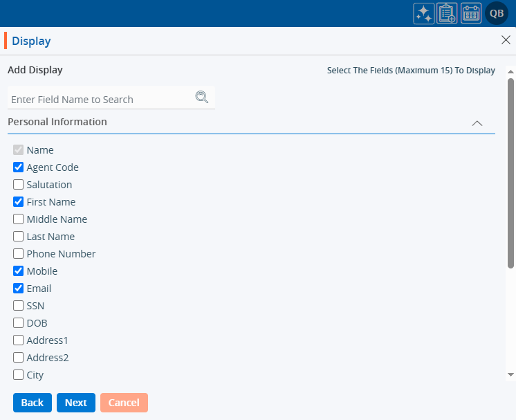The image size is (516, 420).
Task: Disable the Mobile checkbox
Action: click(x=19, y=271)
